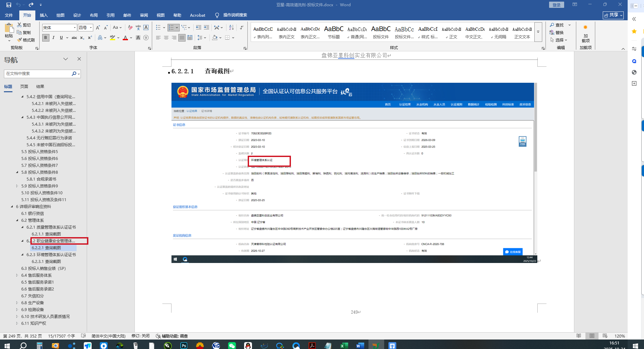Apply the red font color

[125, 38]
